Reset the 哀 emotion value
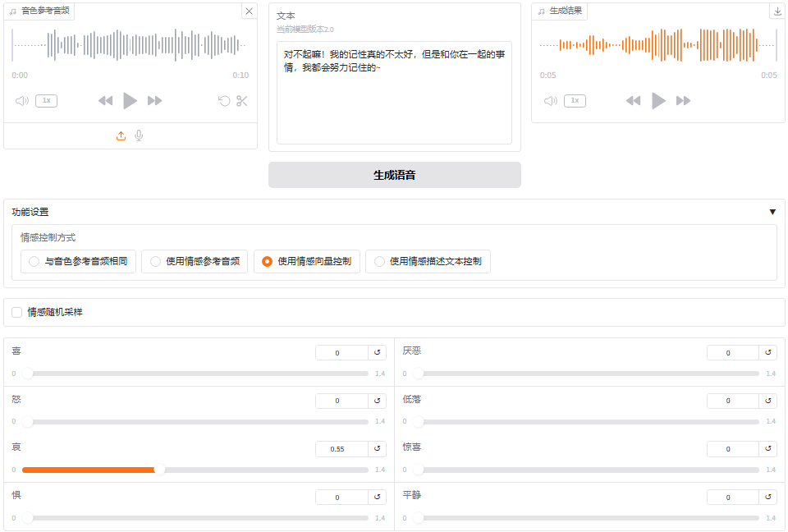Viewport: 788px width, 532px height. click(x=378, y=449)
